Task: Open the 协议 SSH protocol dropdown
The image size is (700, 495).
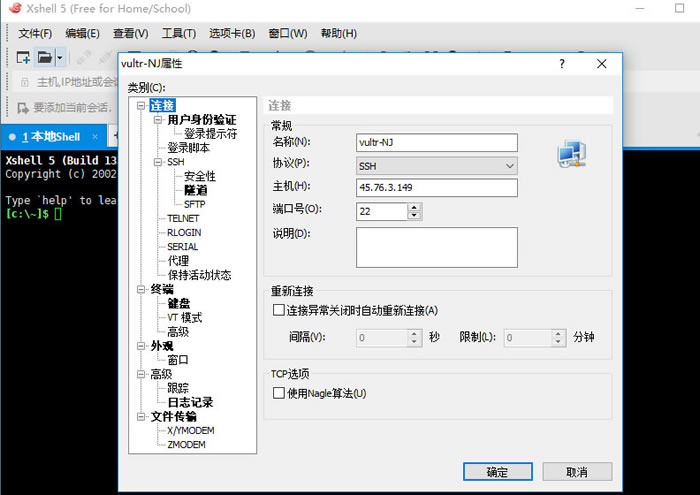Action: 437,166
